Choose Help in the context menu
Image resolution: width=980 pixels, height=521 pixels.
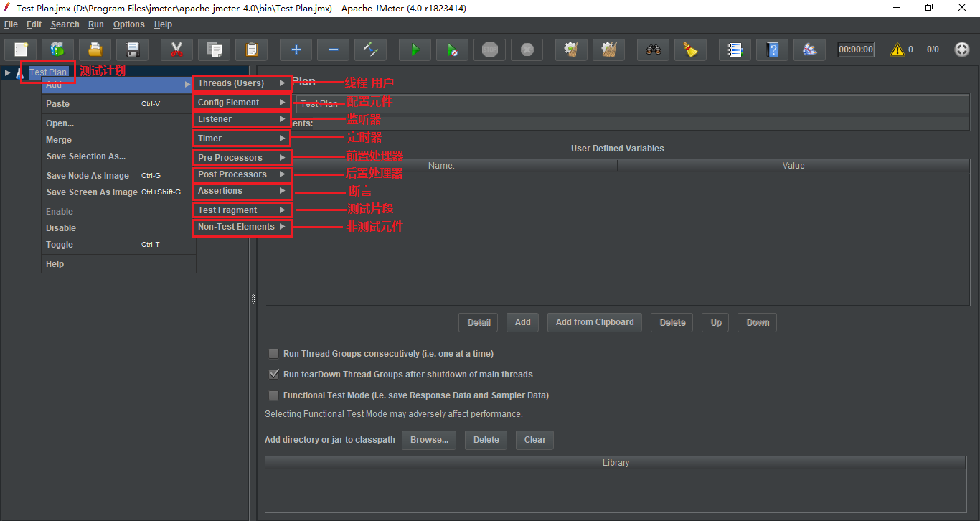coord(118,264)
